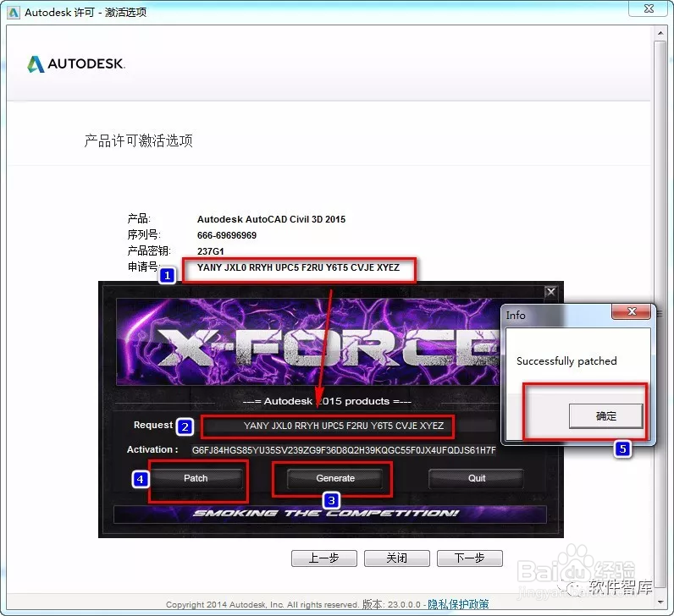Viewport: 674px width, 616px height.
Task: Click the 产品许可激活选项 heading
Action: point(138,141)
